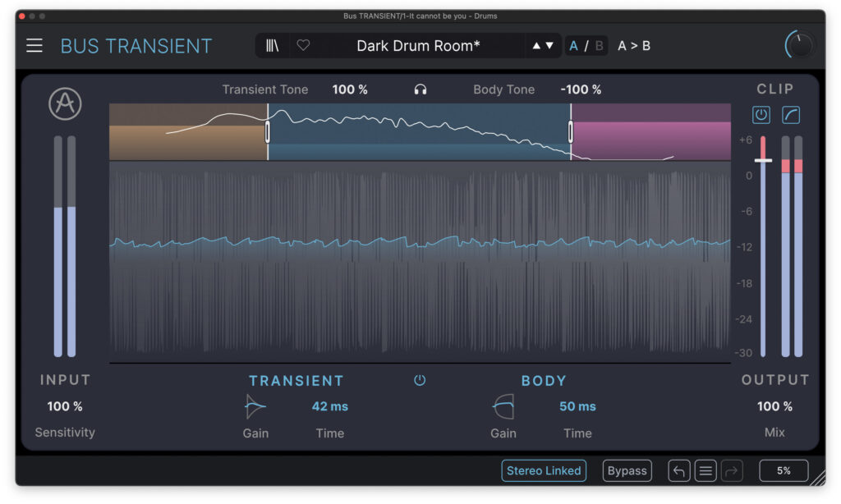Disable the Stereo Linked mode
Viewport: 841px width, 504px height.
point(544,470)
